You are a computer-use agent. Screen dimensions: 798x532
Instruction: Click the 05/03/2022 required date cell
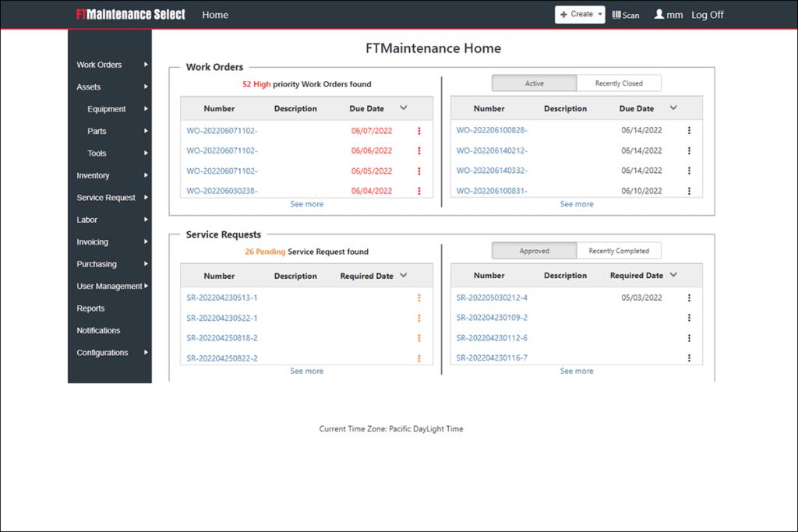[x=641, y=298]
